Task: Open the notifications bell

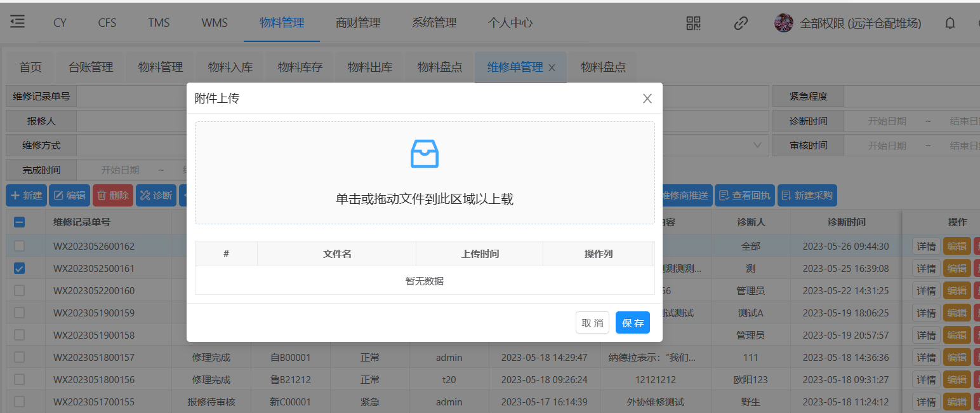Action: [950, 24]
